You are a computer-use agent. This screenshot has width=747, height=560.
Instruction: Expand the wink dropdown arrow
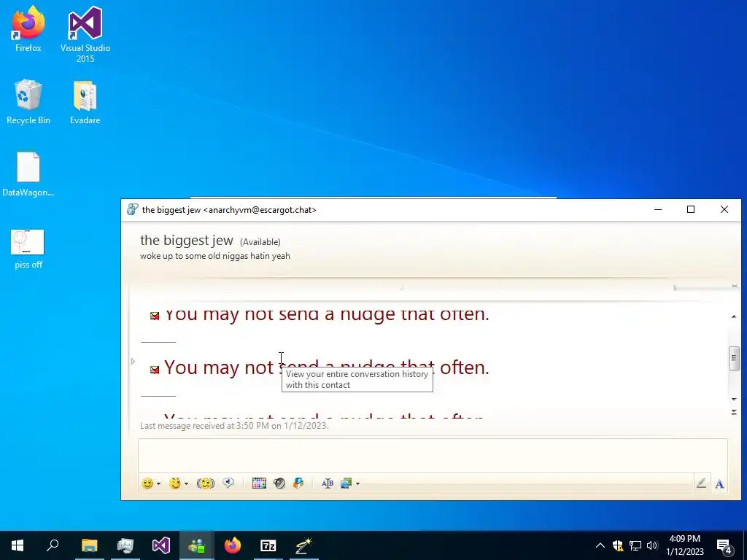186,484
